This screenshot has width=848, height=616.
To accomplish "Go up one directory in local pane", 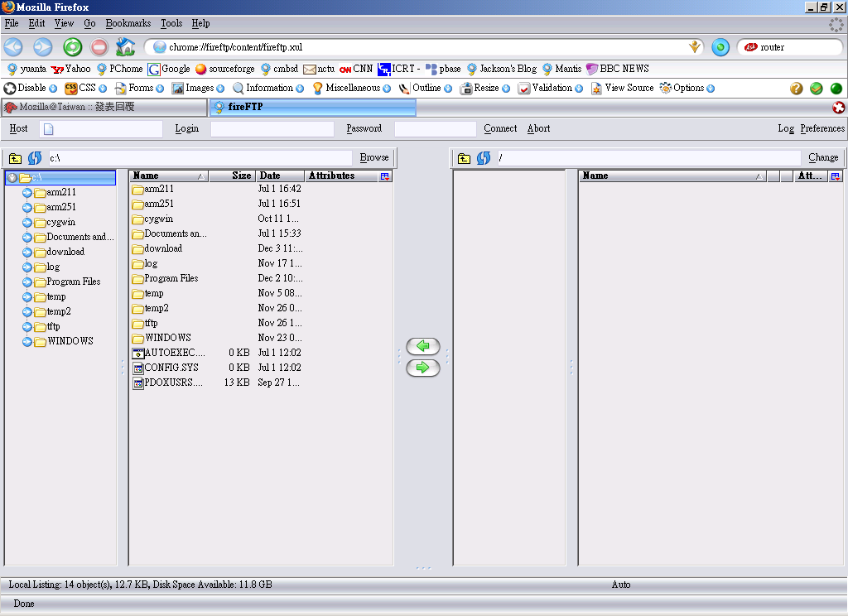I will (15, 158).
